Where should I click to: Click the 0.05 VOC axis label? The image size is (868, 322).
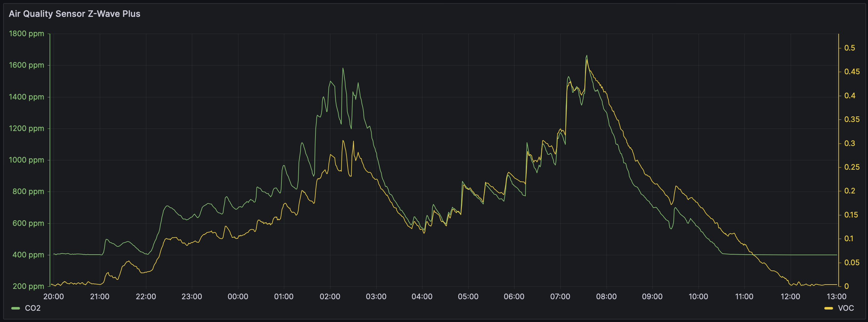click(x=852, y=263)
